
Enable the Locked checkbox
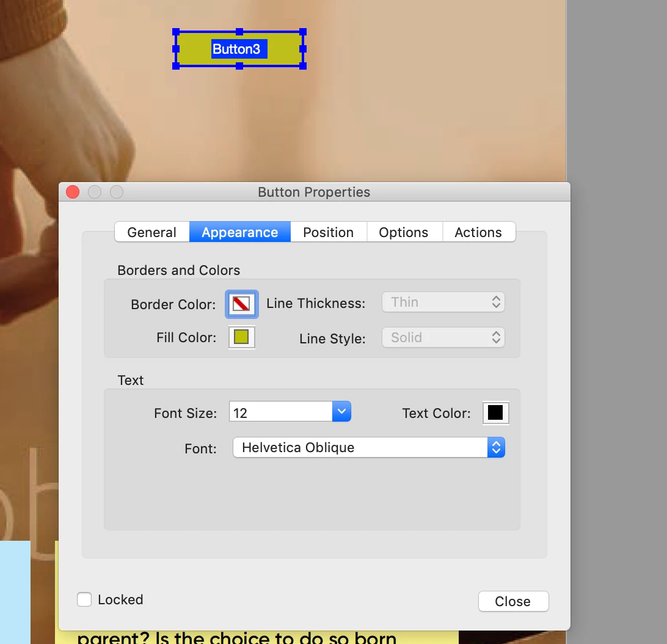click(x=84, y=599)
